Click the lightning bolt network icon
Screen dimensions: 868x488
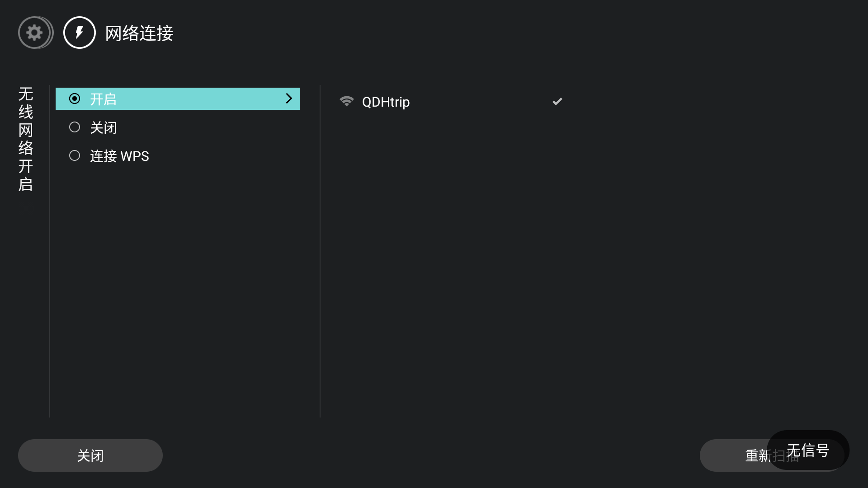click(80, 33)
